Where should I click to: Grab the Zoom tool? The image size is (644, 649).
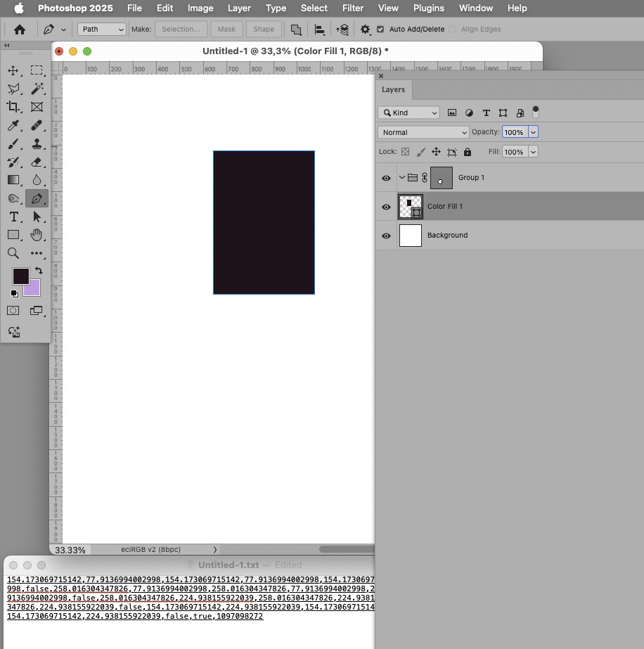pos(13,253)
